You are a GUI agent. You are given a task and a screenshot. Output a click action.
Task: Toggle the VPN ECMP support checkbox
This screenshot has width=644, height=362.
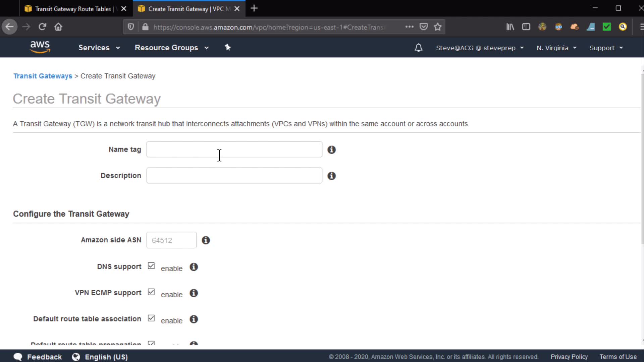click(x=151, y=292)
